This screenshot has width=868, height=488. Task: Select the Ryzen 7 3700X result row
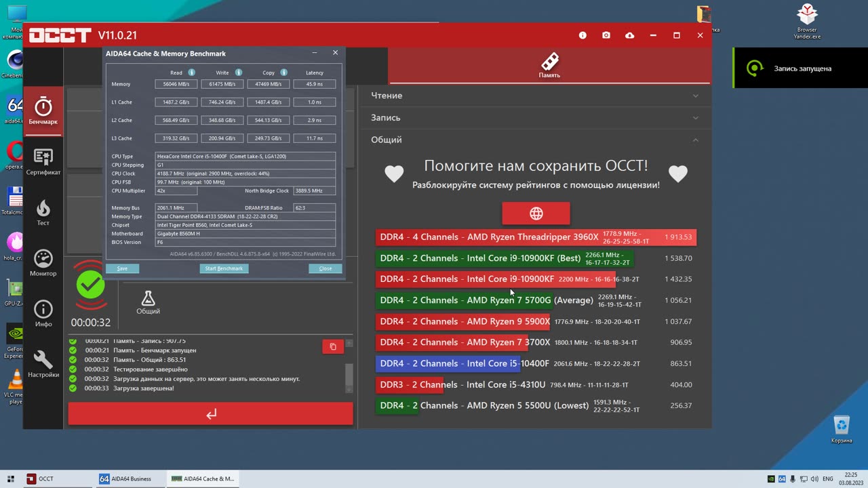[x=536, y=342]
